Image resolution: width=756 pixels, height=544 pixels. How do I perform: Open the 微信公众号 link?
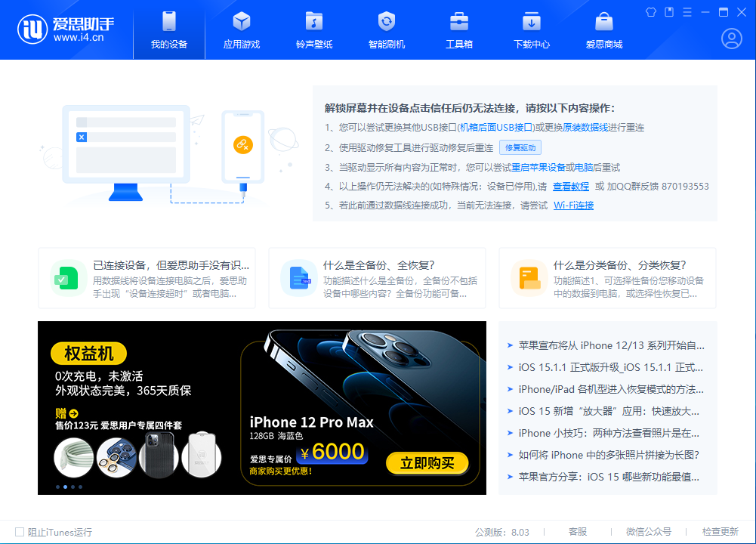(x=649, y=531)
